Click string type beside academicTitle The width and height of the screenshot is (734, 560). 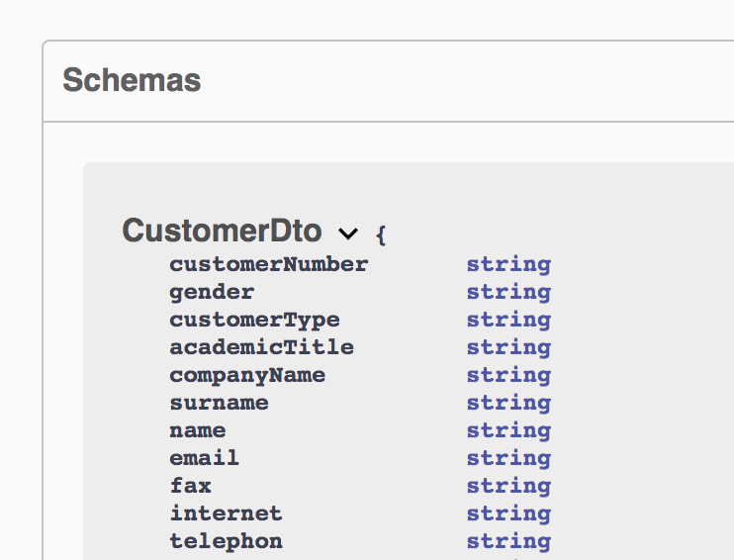(508, 348)
